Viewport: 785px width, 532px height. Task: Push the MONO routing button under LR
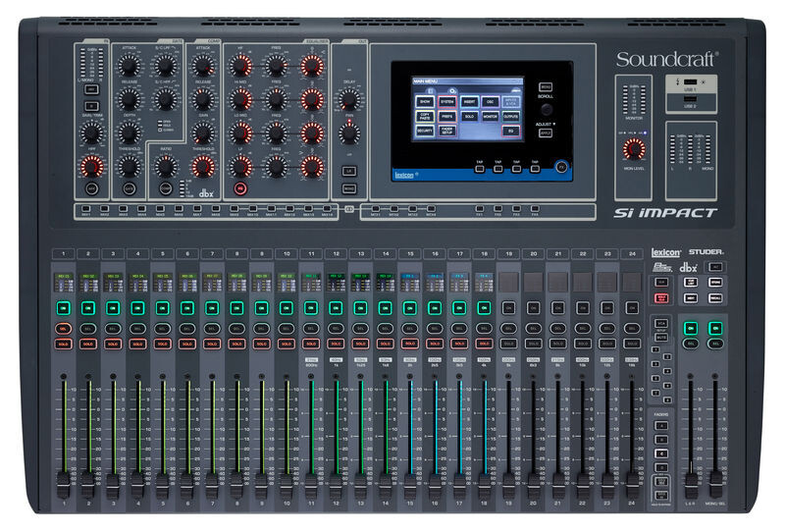349,188
